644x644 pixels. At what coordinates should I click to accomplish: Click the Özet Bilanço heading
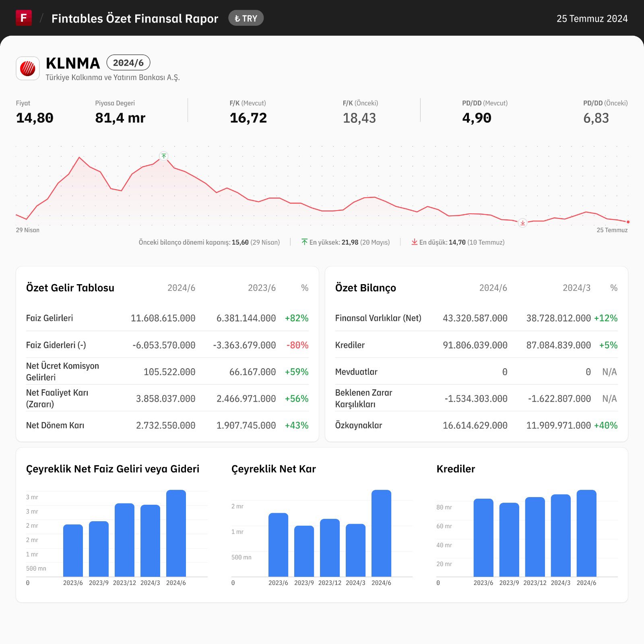click(x=365, y=288)
